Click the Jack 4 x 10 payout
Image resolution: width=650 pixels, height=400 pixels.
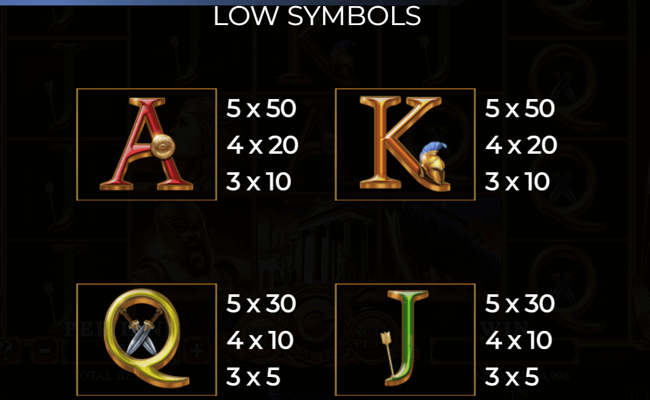click(x=519, y=340)
